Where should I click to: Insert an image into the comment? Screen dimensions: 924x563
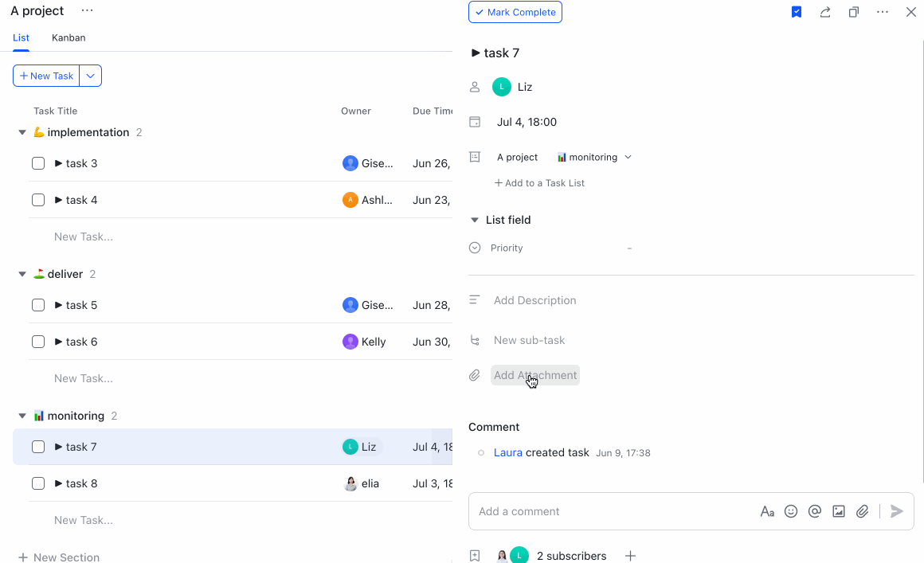click(839, 510)
